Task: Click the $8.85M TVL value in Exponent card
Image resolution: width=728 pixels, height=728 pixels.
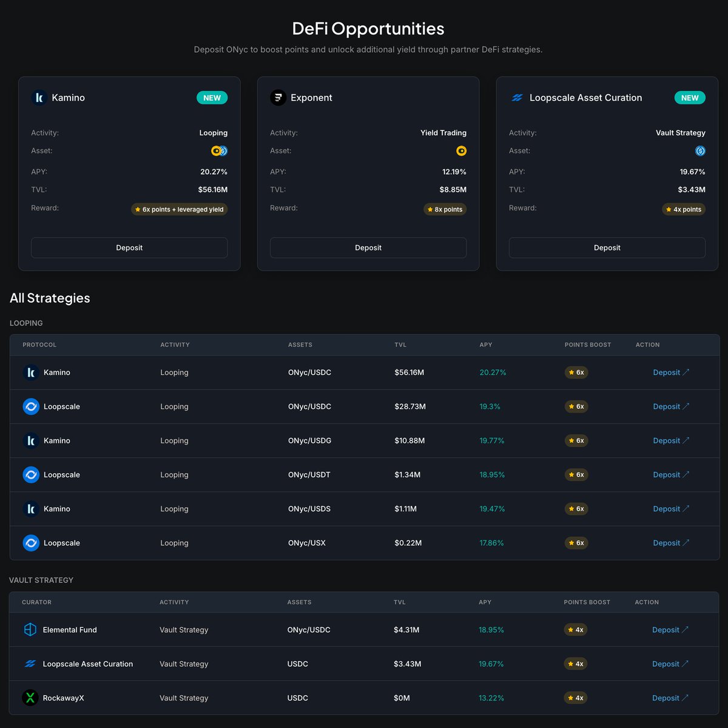Action: tap(453, 189)
